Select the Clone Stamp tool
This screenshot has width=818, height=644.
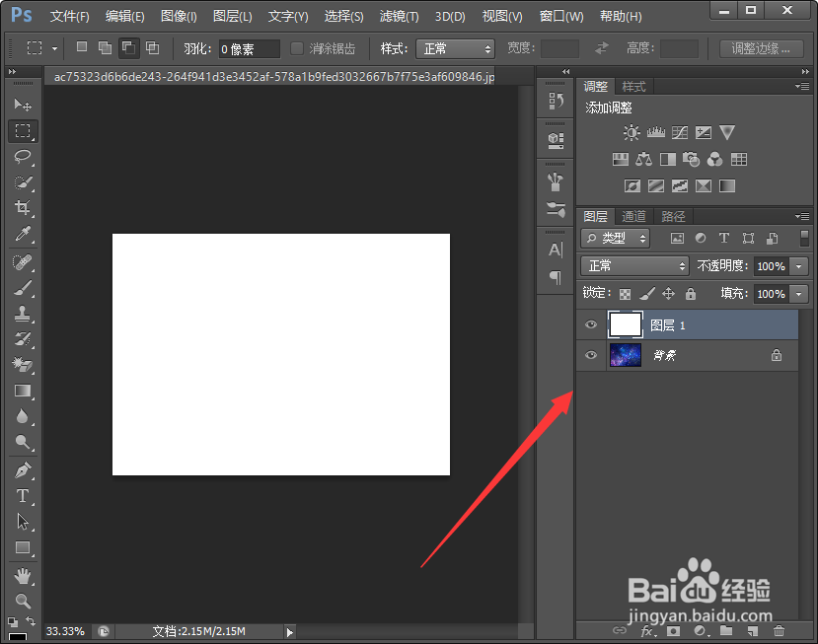23,314
